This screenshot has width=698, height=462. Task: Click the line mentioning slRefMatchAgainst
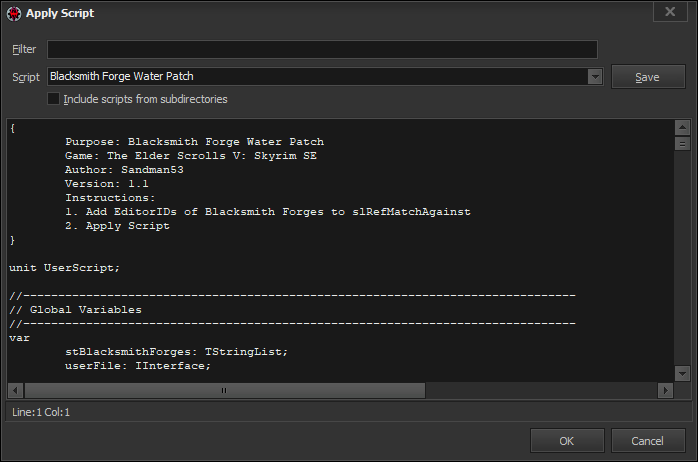coord(268,212)
